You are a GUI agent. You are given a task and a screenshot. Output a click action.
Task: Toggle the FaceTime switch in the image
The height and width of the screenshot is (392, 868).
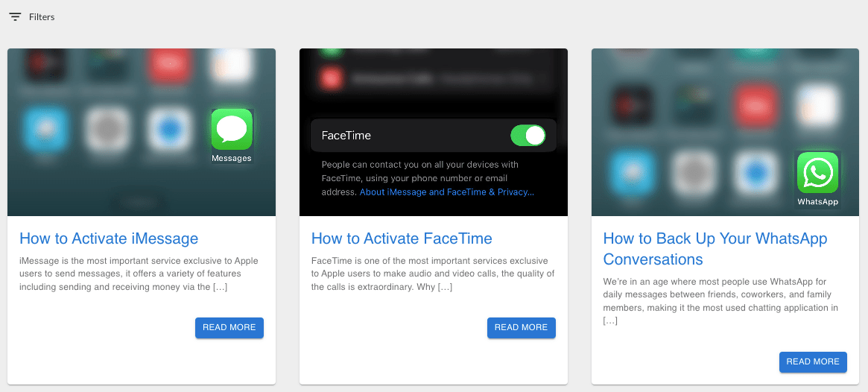click(528, 135)
